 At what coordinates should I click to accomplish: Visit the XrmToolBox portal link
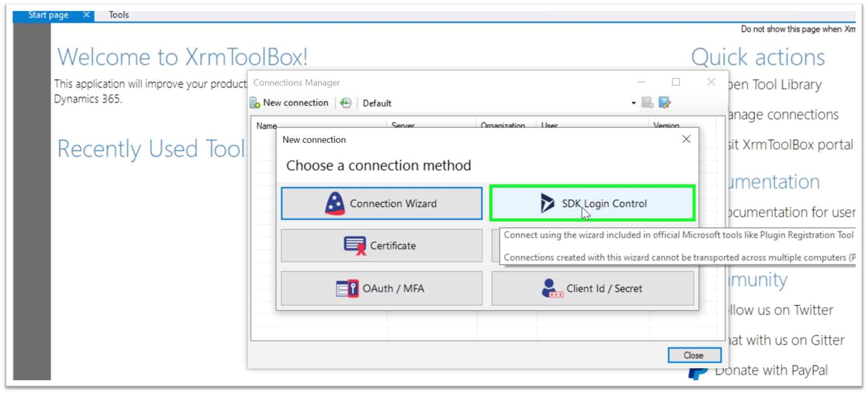coord(790,145)
